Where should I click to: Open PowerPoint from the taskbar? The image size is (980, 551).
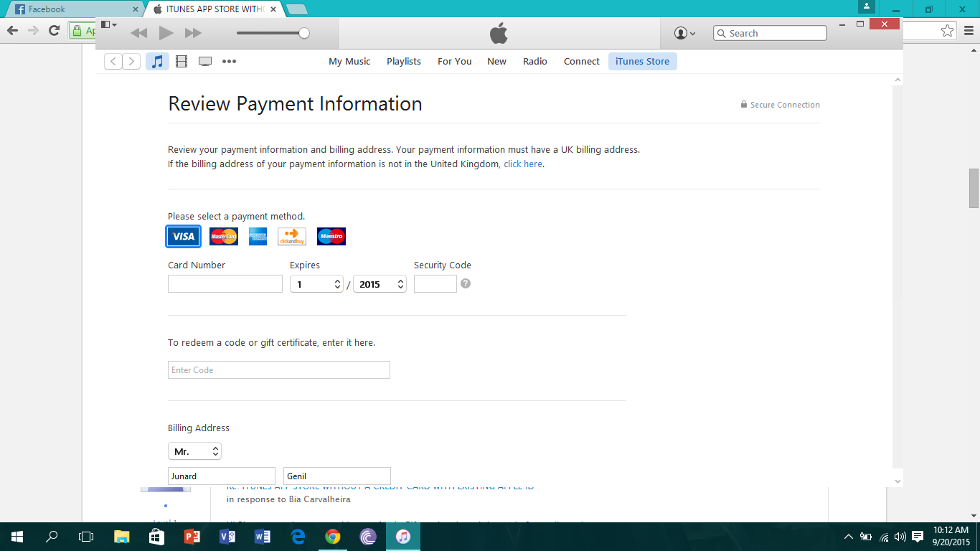192,537
